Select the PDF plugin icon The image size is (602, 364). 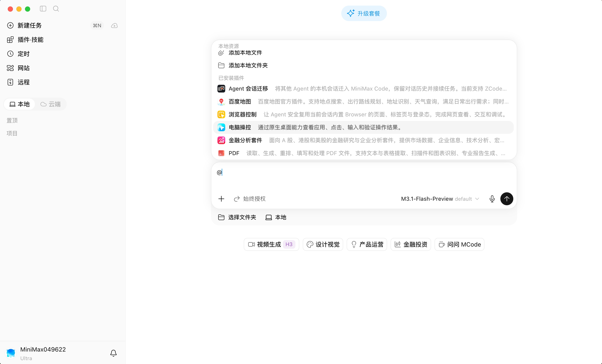[221, 153]
